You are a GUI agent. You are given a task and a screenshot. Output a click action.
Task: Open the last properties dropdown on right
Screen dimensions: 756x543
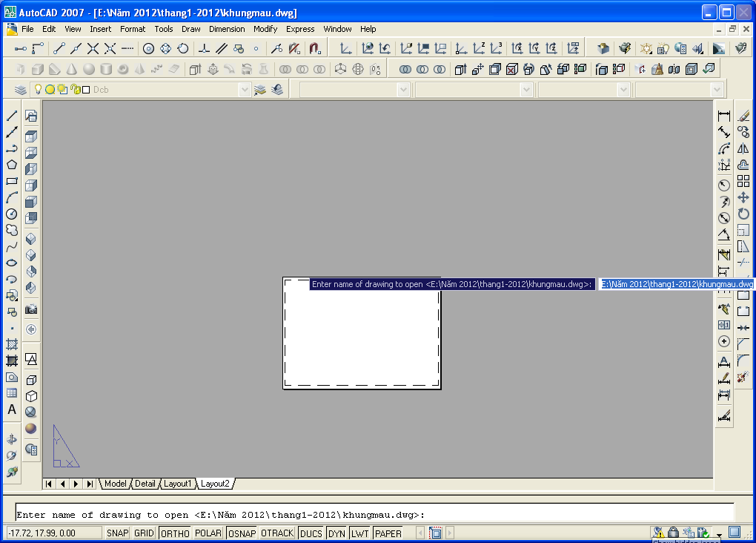click(717, 90)
